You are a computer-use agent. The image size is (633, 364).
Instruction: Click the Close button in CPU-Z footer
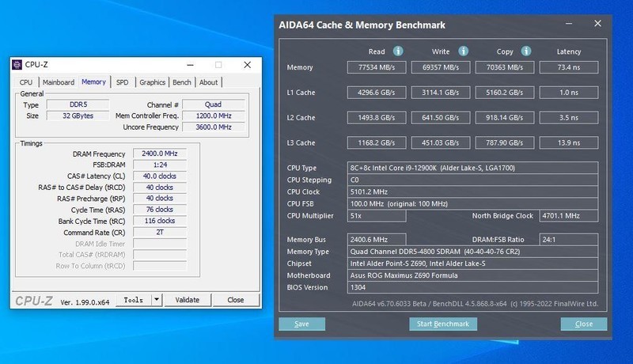pyautogui.click(x=235, y=300)
